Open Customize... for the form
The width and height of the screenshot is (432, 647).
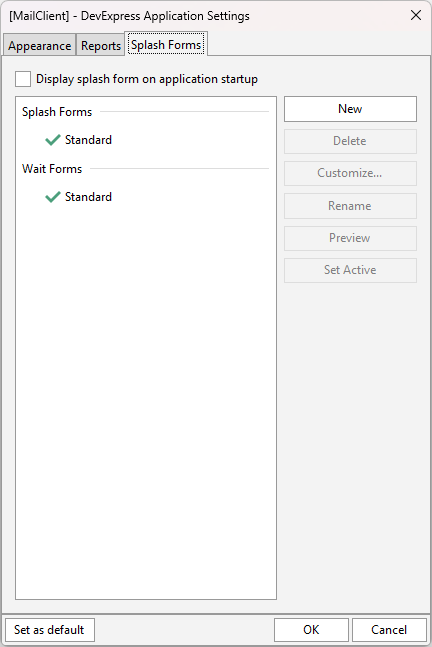click(350, 173)
